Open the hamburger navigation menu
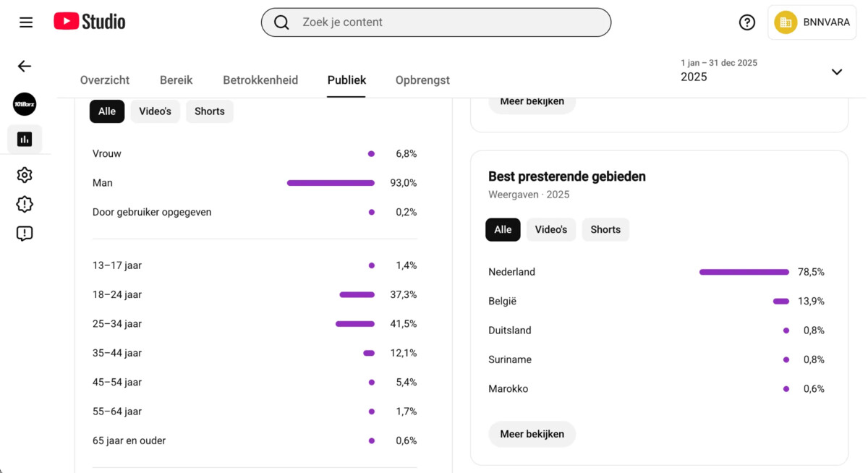The image size is (868, 473). [26, 22]
